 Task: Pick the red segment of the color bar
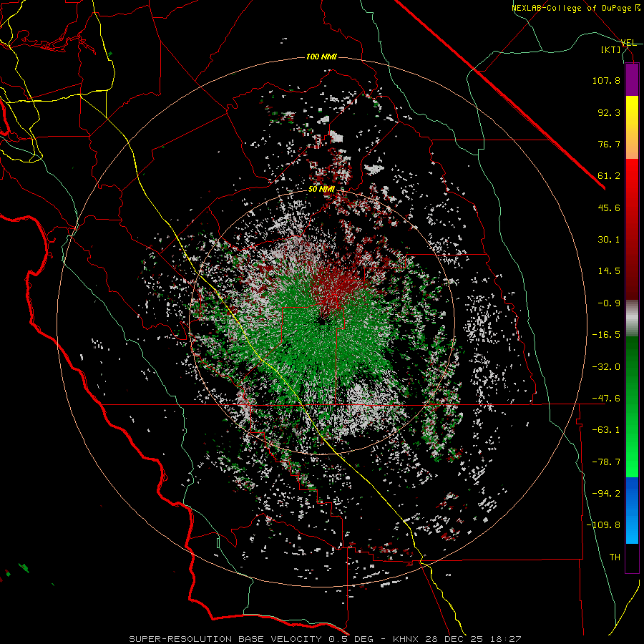pyautogui.click(x=632, y=229)
